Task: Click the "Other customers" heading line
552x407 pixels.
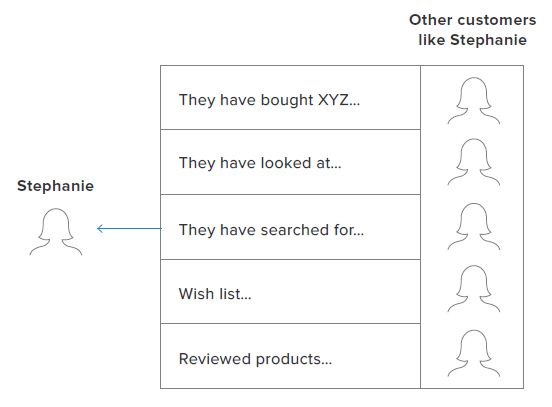Action: (x=472, y=20)
